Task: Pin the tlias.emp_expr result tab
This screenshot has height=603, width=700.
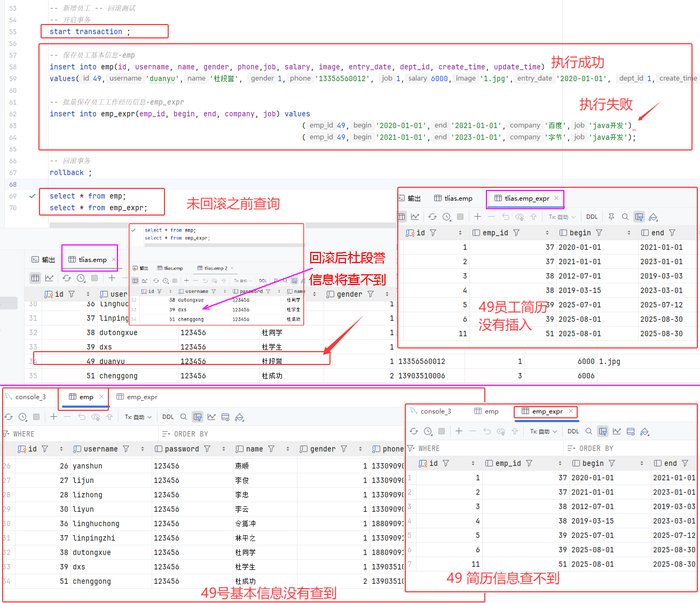Action: pos(611,217)
